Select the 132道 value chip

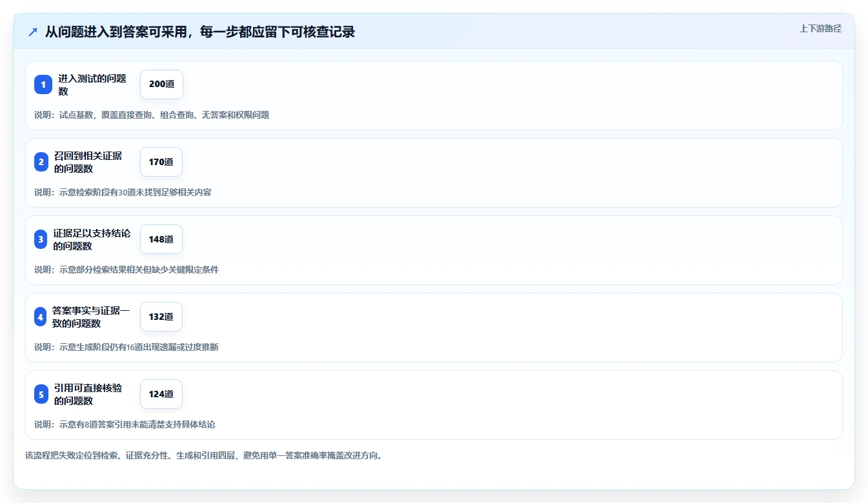coord(161,317)
